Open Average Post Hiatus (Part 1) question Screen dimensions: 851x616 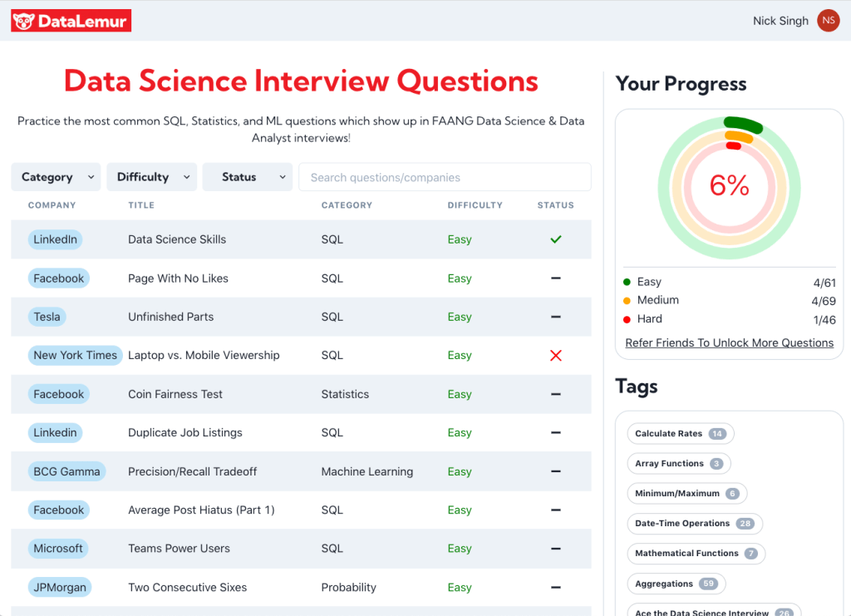pos(201,510)
